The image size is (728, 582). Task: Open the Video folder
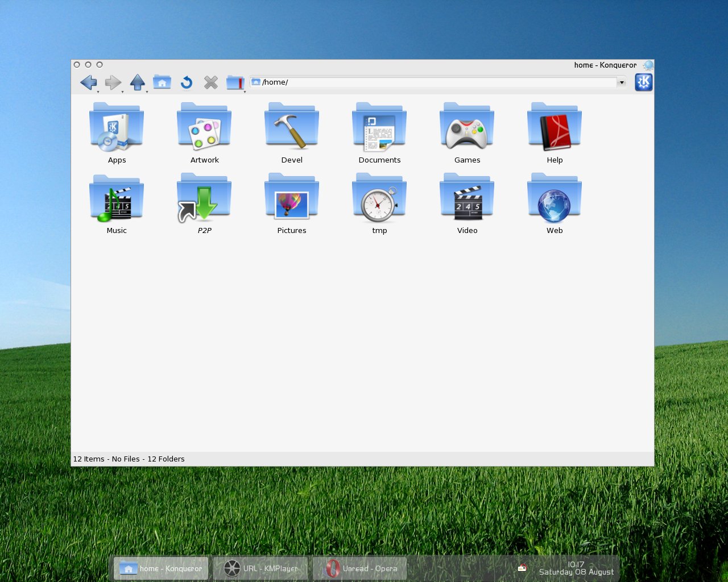(x=467, y=204)
